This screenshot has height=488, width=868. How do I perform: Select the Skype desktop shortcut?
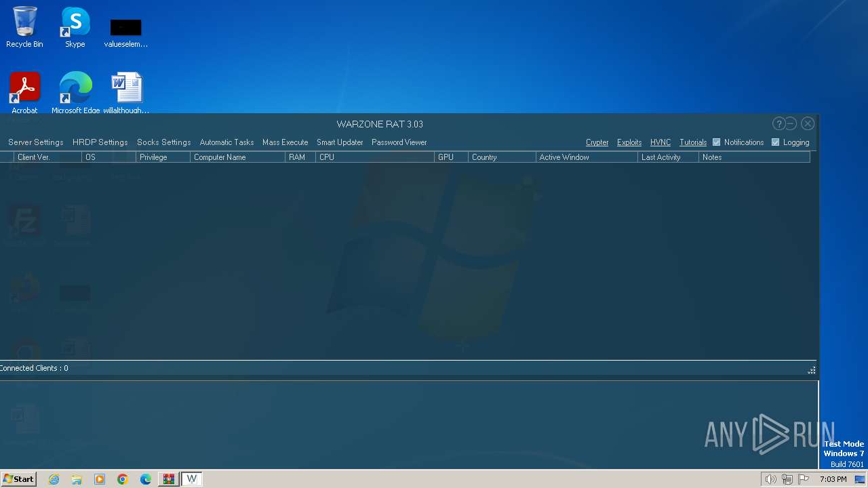coord(75,28)
